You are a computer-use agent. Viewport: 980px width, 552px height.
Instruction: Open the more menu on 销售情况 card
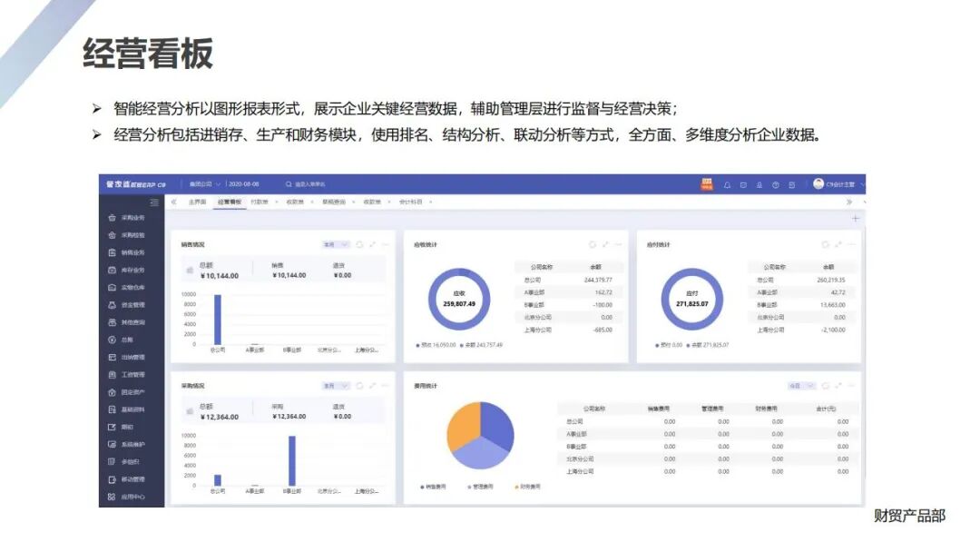tap(385, 244)
